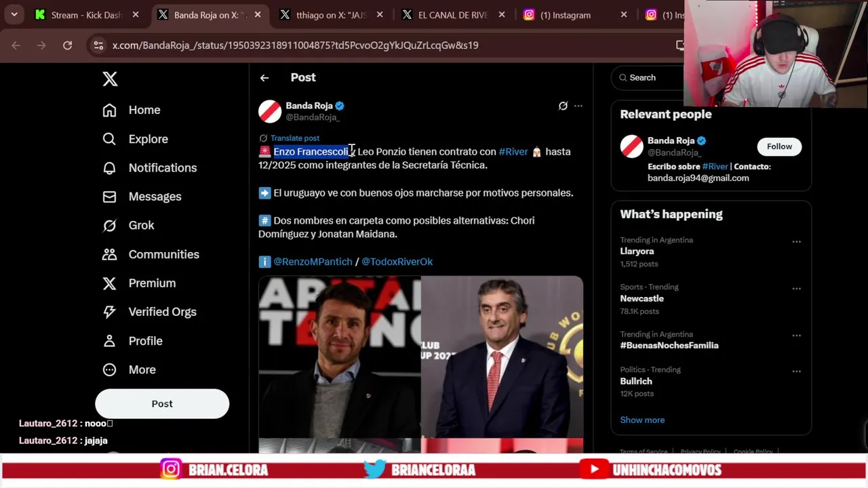Click the Messages envelope icon
The image size is (868, 488).
(x=109, y=197)
